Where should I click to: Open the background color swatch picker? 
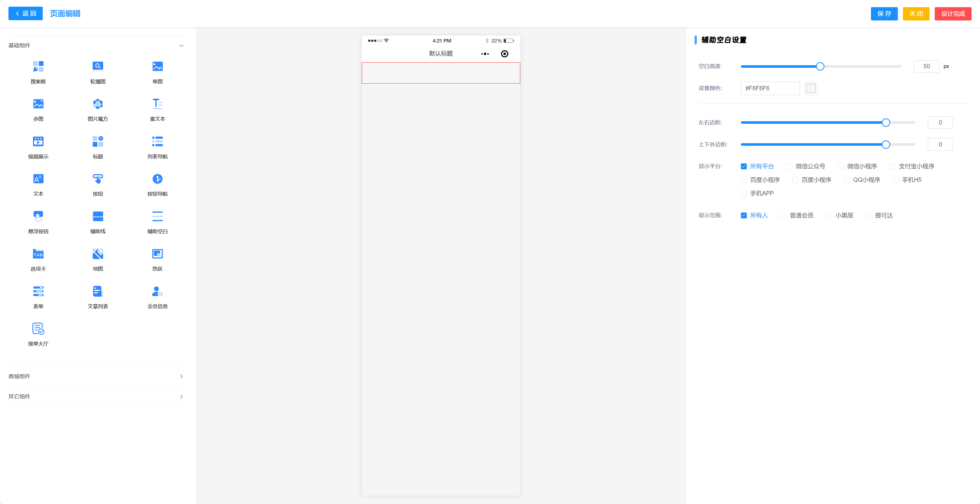pos(811,88)
